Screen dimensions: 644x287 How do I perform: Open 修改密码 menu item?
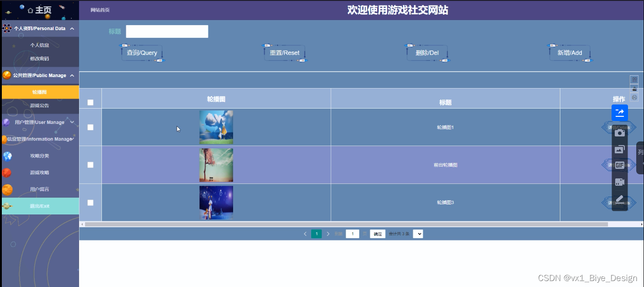pos(40,58)
